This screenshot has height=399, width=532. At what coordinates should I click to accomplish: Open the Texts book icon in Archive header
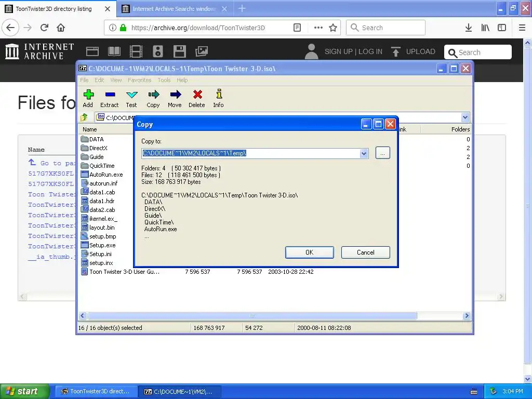(x=114, y=51)
